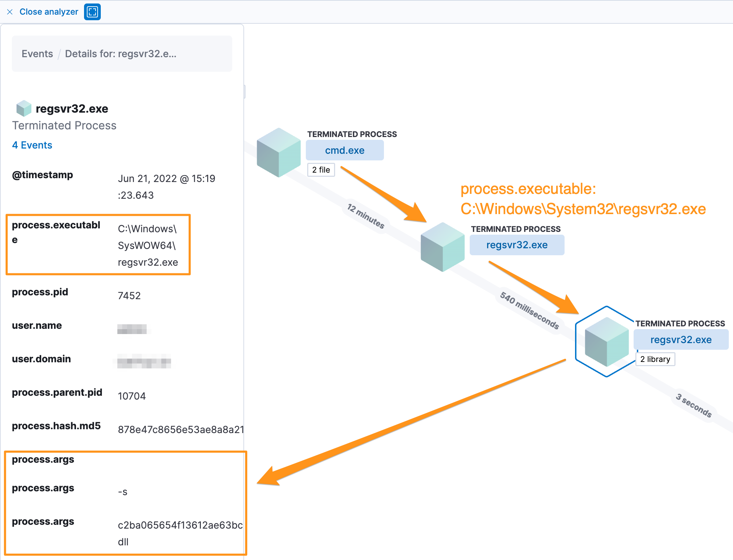Click the 540 milliseconds edge label
The width and height of the screenshot is (733, 560).
coord(529,311)
